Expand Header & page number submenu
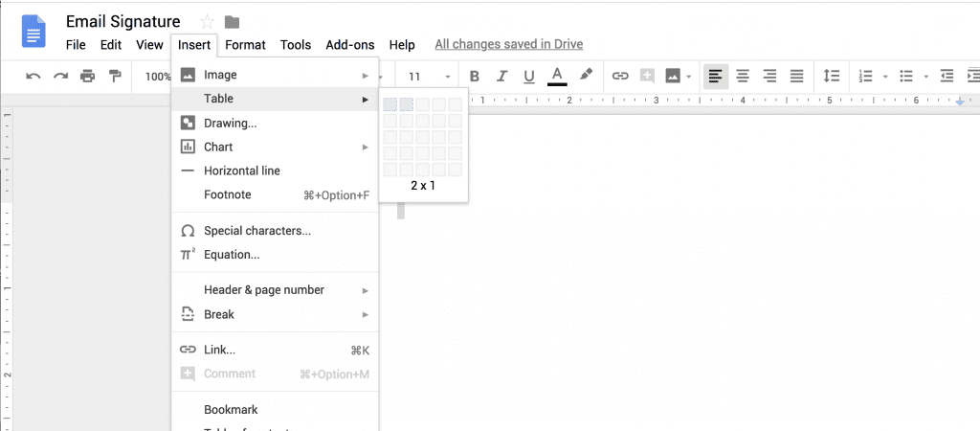This screenshot has width=980, height=431. point(275,290)
